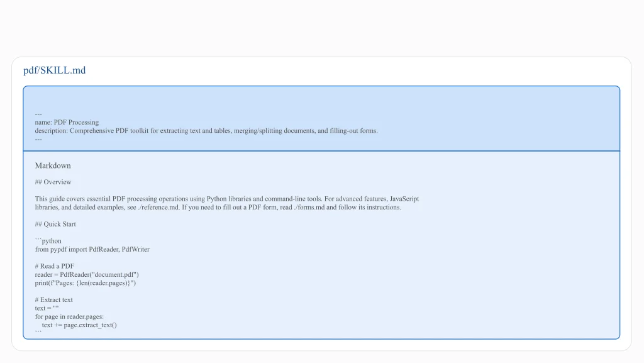Select the '# Extract text' comment
Screen dimensions: 644x363
pyautogui.click(x=54, y=299)
